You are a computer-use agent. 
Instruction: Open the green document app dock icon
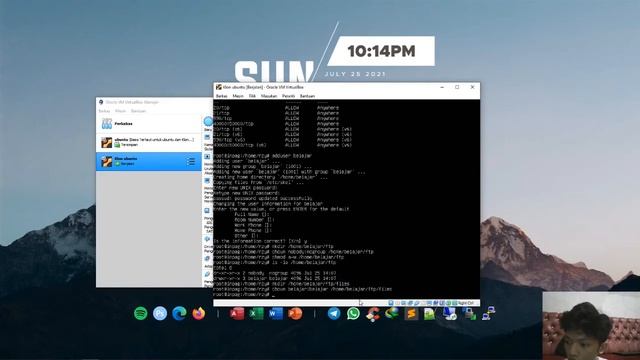tap(430, 313)
